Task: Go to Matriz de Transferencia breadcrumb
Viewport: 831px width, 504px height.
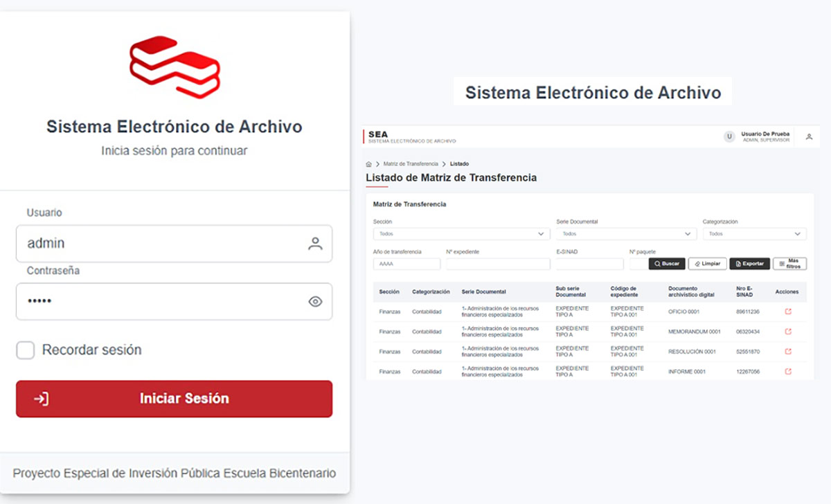Action: click(410, 164)
